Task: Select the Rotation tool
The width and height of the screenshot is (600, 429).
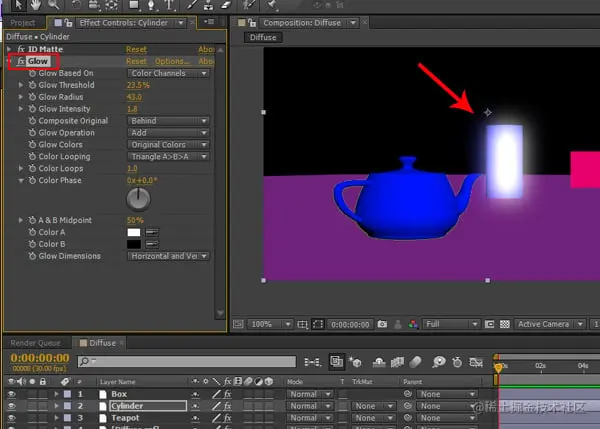Action: pos(76,5)
